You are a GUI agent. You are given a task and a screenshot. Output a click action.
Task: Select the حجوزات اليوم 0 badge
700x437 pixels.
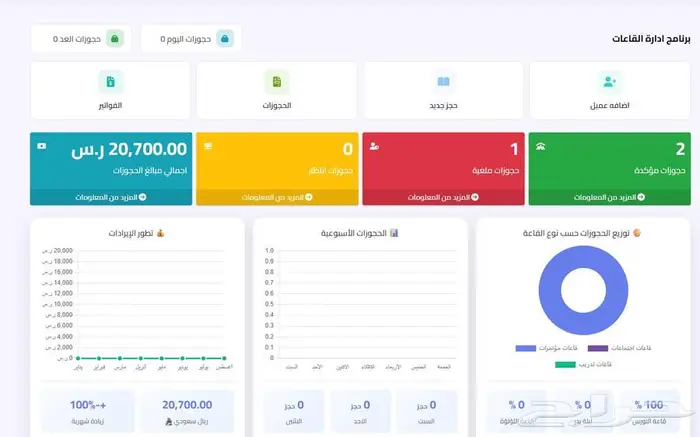(191, 39)
